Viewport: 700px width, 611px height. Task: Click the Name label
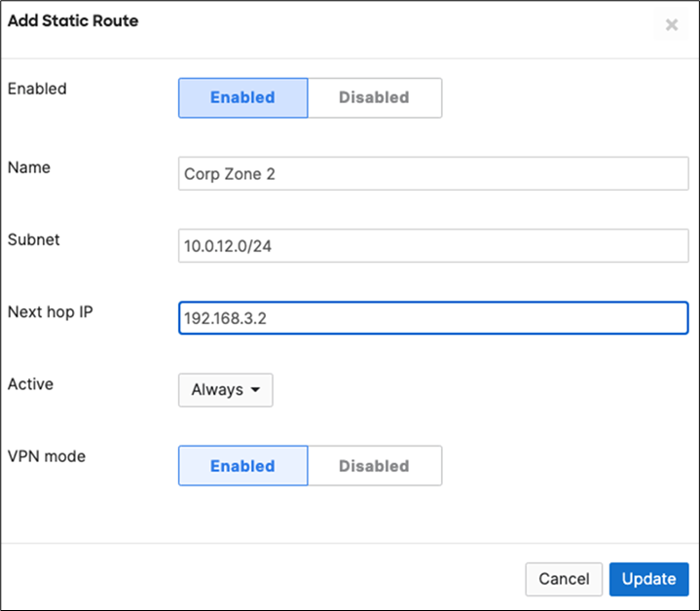pyautogui.click(x=29, y=167)
